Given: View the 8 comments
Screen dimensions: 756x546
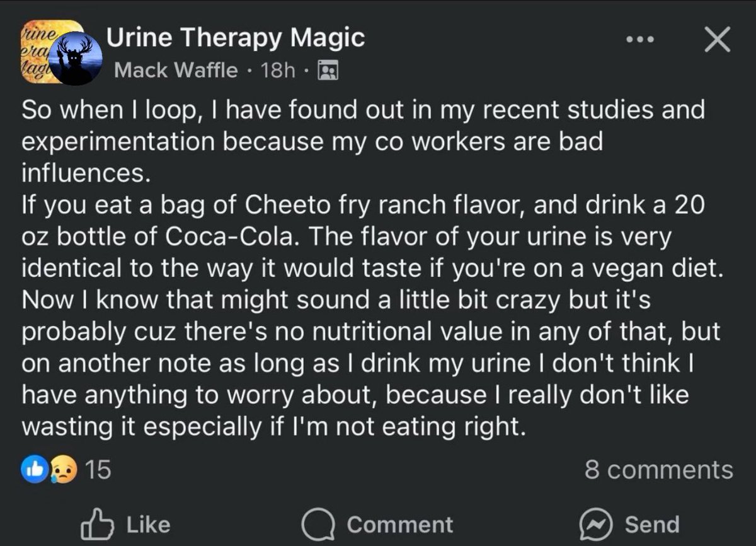Looking at the screenshot, I should tap(658, 470).
